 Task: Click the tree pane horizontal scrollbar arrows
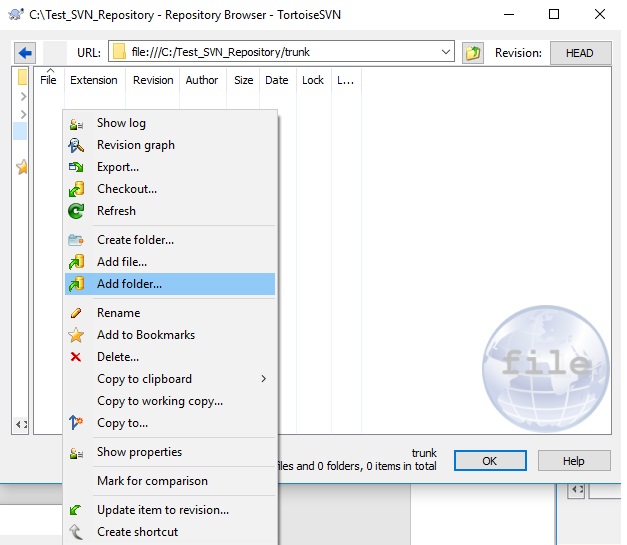click(22, 424)
